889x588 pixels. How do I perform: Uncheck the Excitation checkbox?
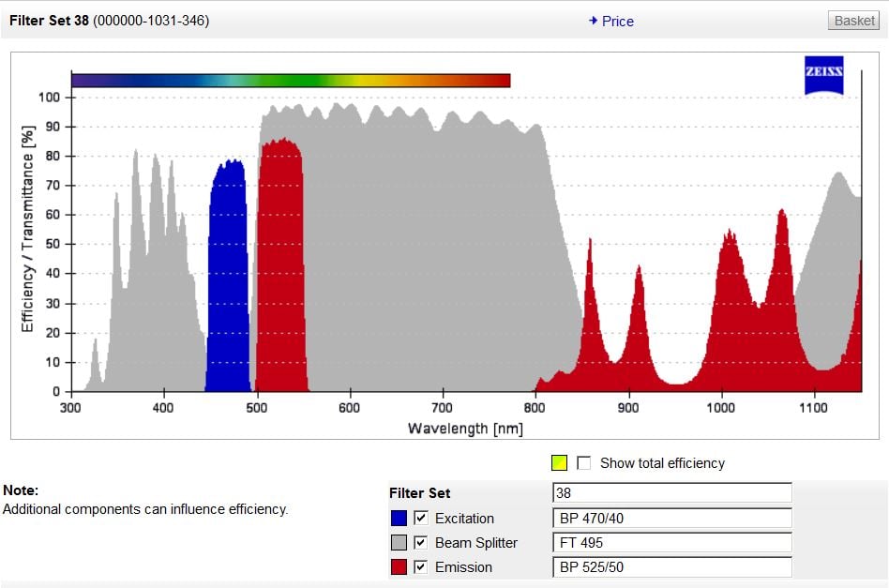click(421, 518)
